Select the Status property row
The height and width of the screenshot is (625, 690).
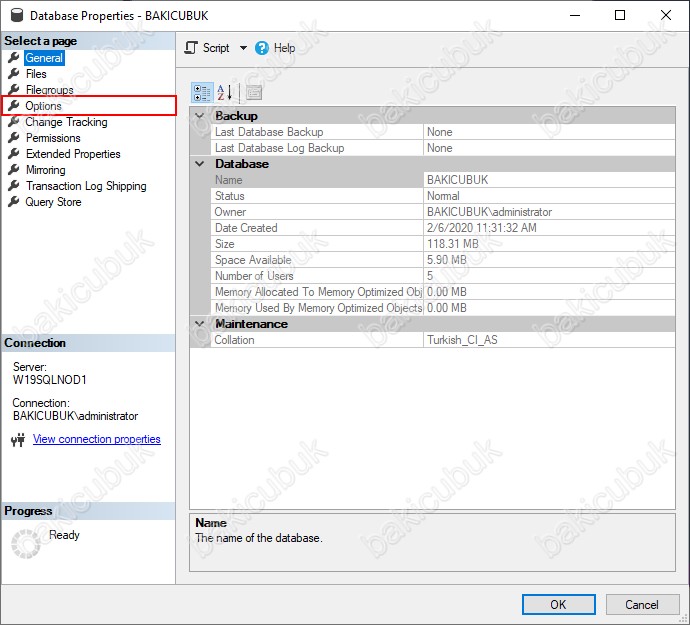coord(443,196)
